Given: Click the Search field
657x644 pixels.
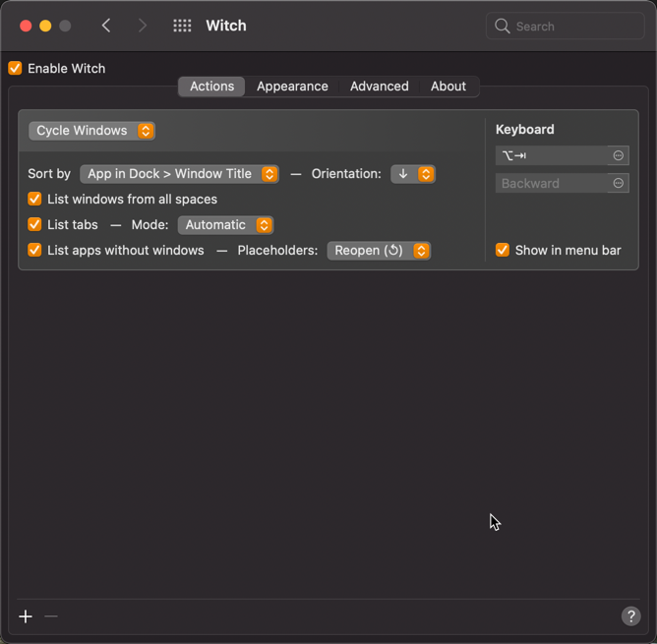Looking at the screenshot, I should (x=565, y=26).
